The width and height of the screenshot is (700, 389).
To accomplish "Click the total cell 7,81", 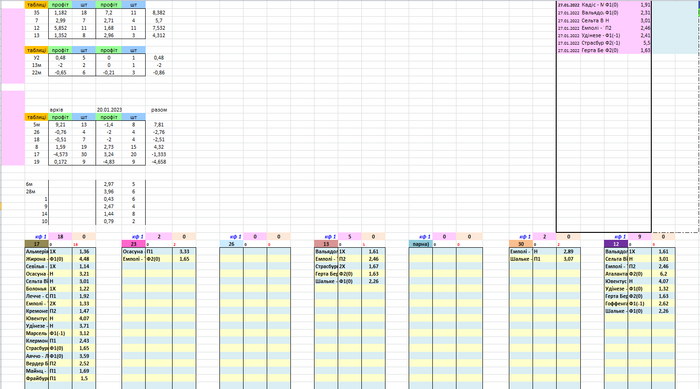I will 158,125.
